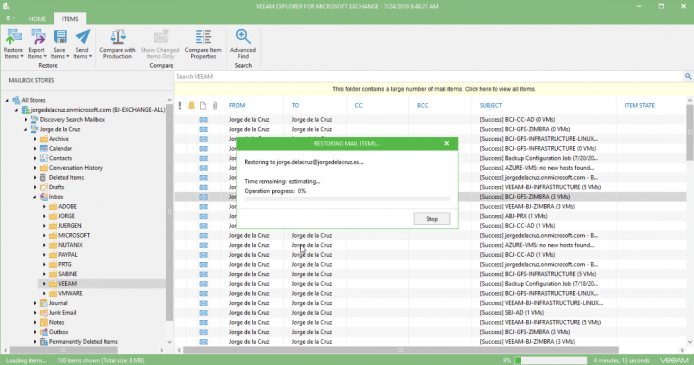The image size is (694, 365).
Task: Open Compare Item Properties tool
Action: tap(203, 44)
